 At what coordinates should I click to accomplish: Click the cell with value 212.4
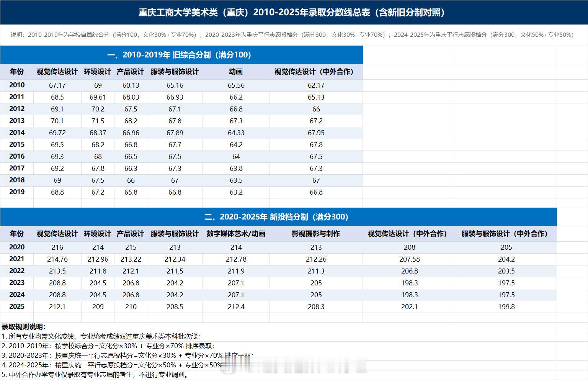click(x=236, y=307)
